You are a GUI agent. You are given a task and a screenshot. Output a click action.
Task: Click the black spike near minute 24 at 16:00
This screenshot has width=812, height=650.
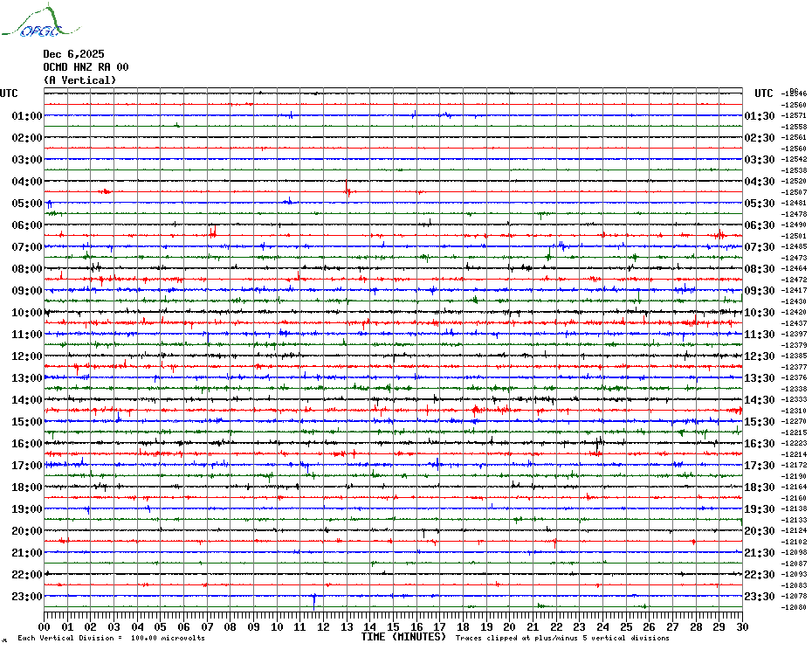(x=597, y=444)
